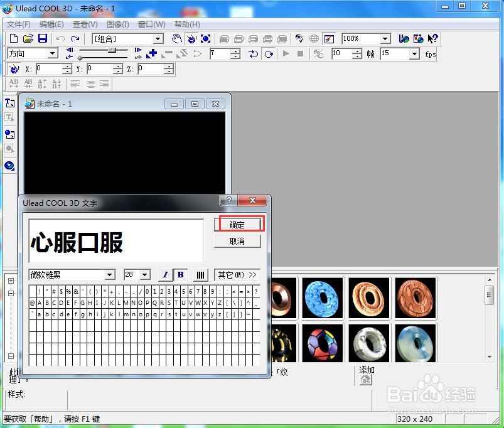Click the Insert text tool icon

coord(9,103)
